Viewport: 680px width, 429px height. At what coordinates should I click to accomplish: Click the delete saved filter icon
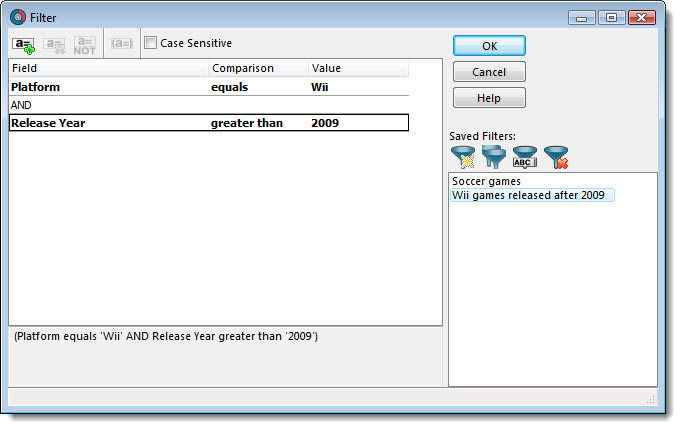point(556,157)
